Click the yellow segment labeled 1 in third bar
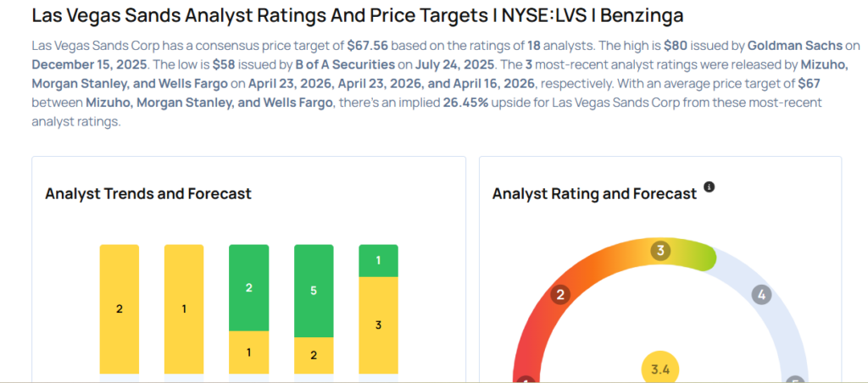868x383 pixels. pos(249,352)
